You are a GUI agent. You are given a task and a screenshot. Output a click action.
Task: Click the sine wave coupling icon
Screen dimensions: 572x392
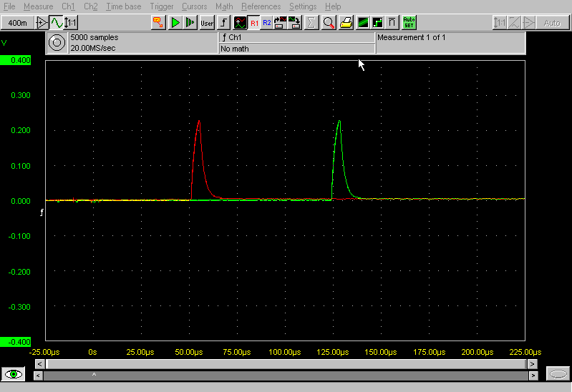(x=56, y=23)
